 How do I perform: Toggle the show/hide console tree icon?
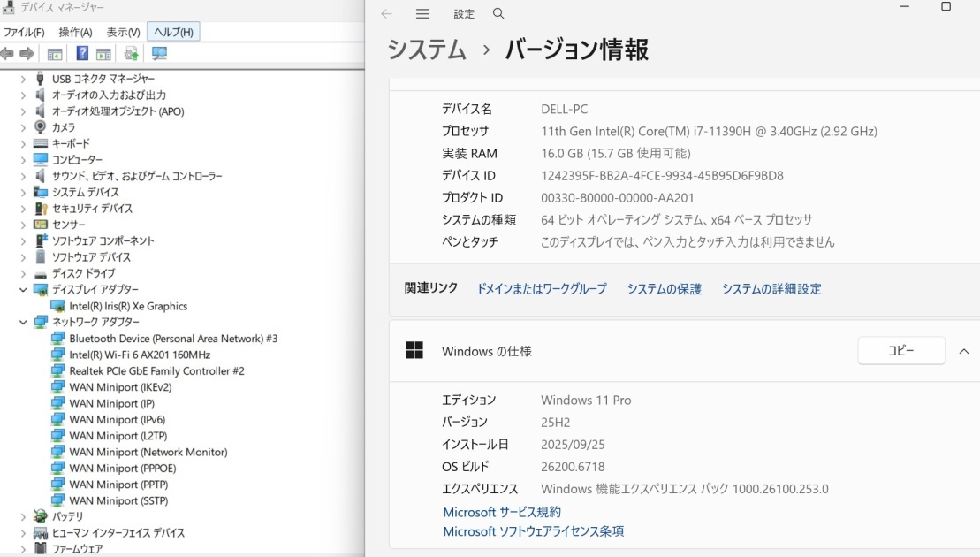coord(55,54)
